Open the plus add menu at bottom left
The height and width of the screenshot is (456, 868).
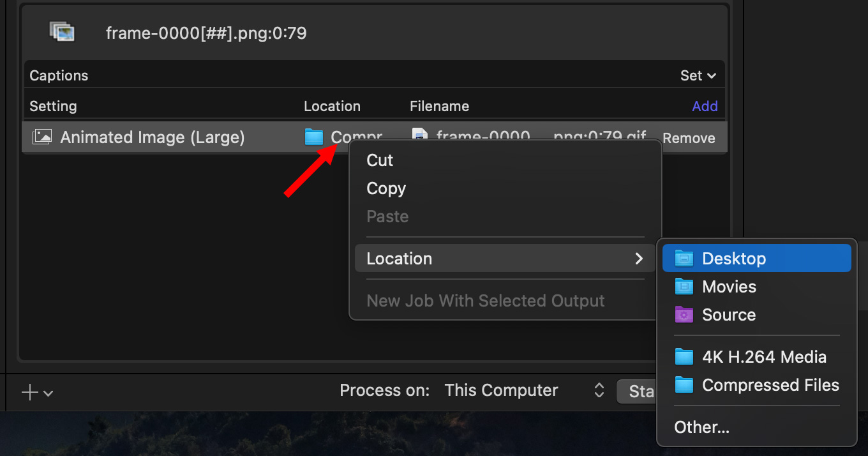point(37,392)
